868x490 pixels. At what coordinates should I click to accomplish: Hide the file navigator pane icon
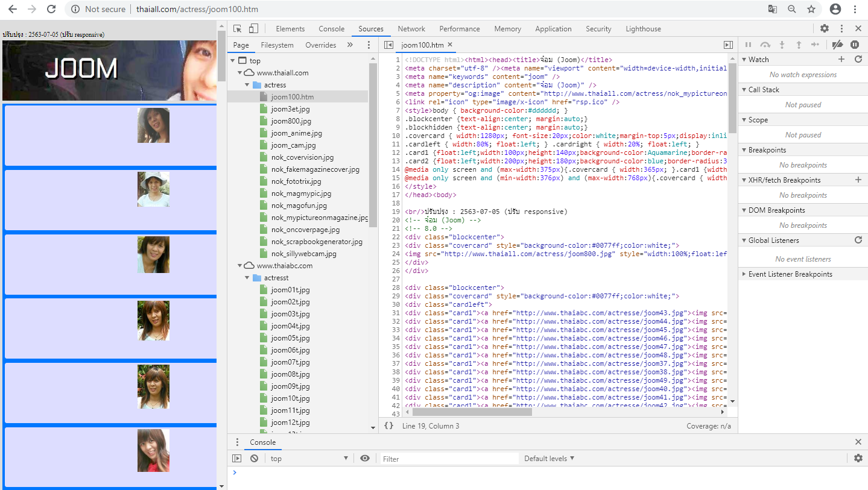388,45
